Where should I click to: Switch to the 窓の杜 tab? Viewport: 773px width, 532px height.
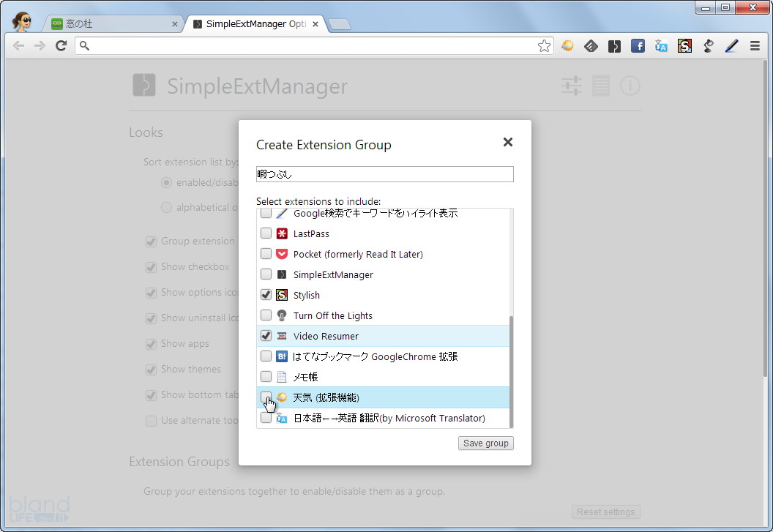pyautogui.click(x=114, y=23)
